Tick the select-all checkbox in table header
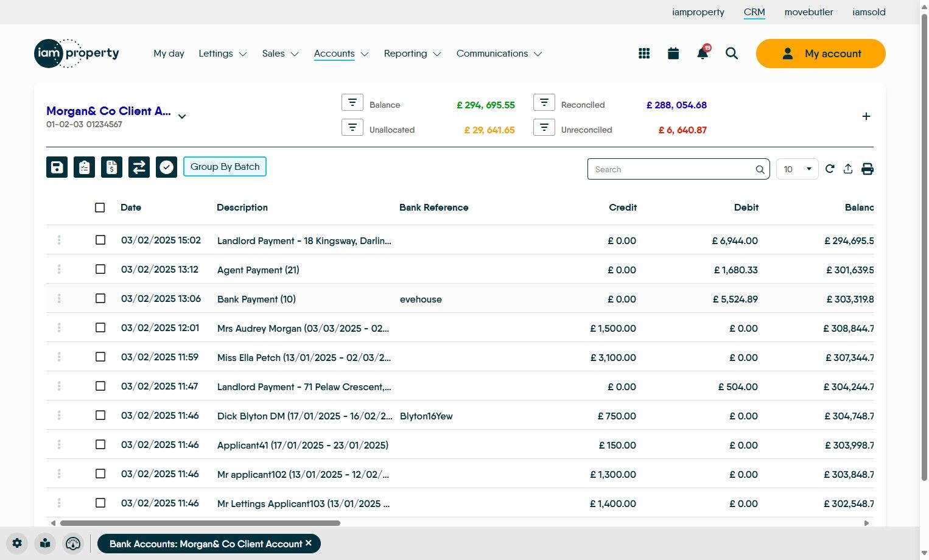The image size is (929, 560). [x=100, y=208]
